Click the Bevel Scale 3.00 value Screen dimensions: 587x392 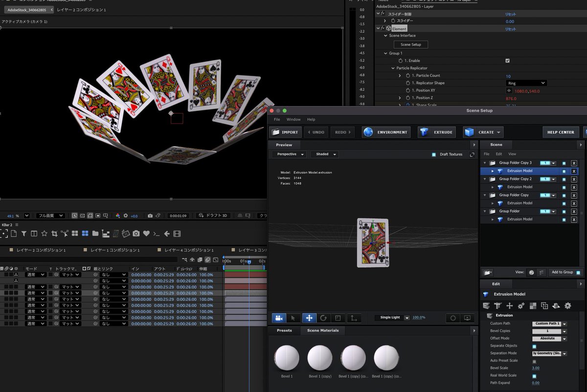536,368
